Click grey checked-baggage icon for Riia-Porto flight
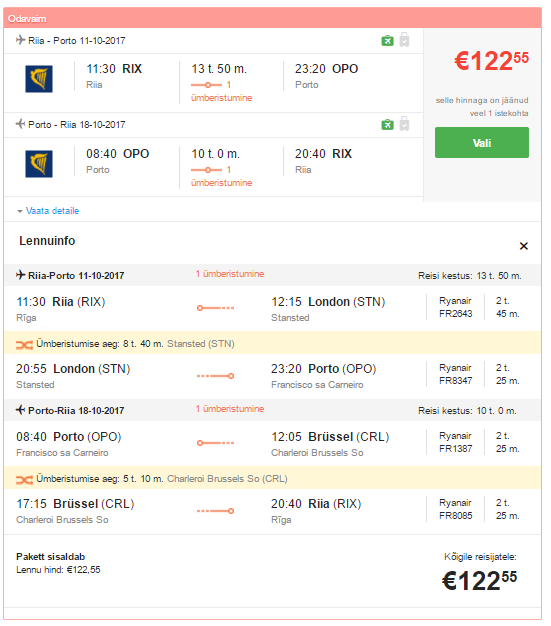The height and width of the screenshot is (626, 551). click(404, 40)
